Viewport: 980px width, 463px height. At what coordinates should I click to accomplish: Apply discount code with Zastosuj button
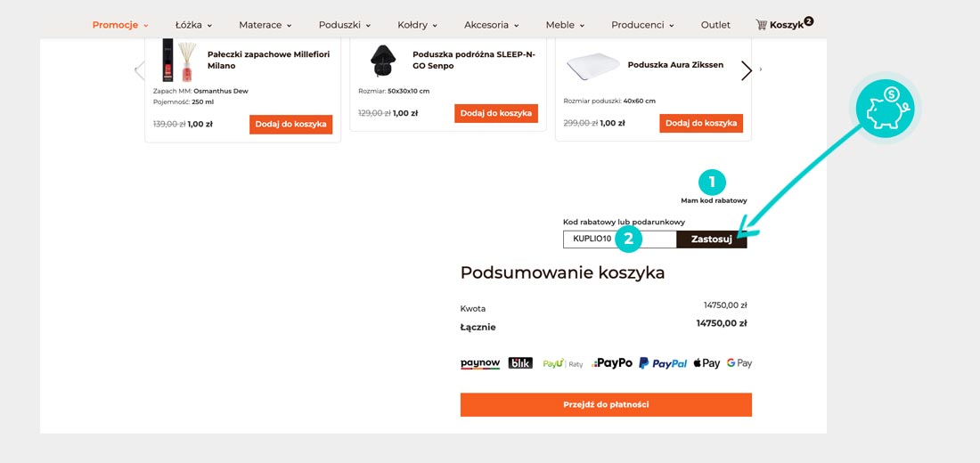pyautogui.click(x=711, y=239)
